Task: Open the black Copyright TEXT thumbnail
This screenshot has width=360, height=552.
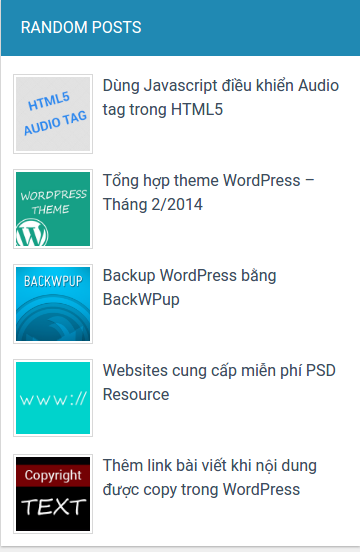Action: [53, 494]
